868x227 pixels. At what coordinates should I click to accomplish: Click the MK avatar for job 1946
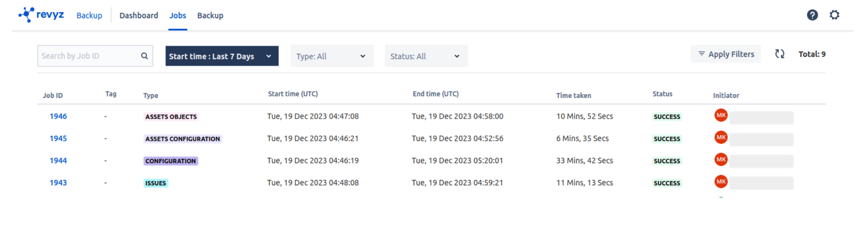pos(721,115)
